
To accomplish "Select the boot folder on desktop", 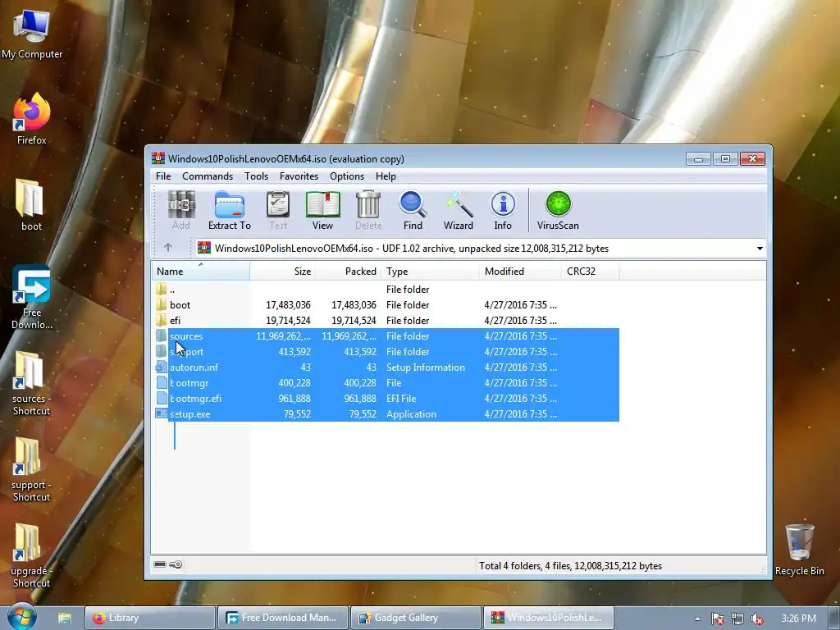I will 32,205.
